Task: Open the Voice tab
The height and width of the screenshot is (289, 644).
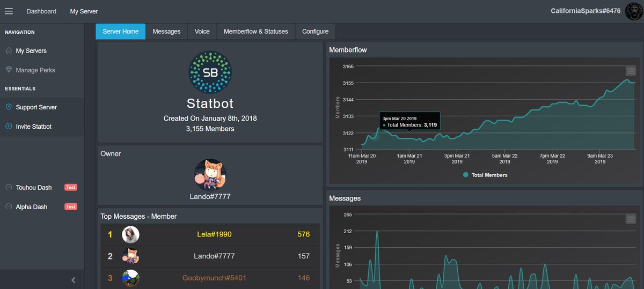Action: click(202, 32)
